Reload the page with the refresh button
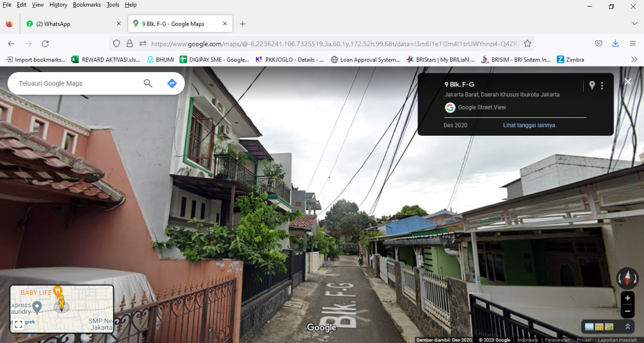 point(45,43)
